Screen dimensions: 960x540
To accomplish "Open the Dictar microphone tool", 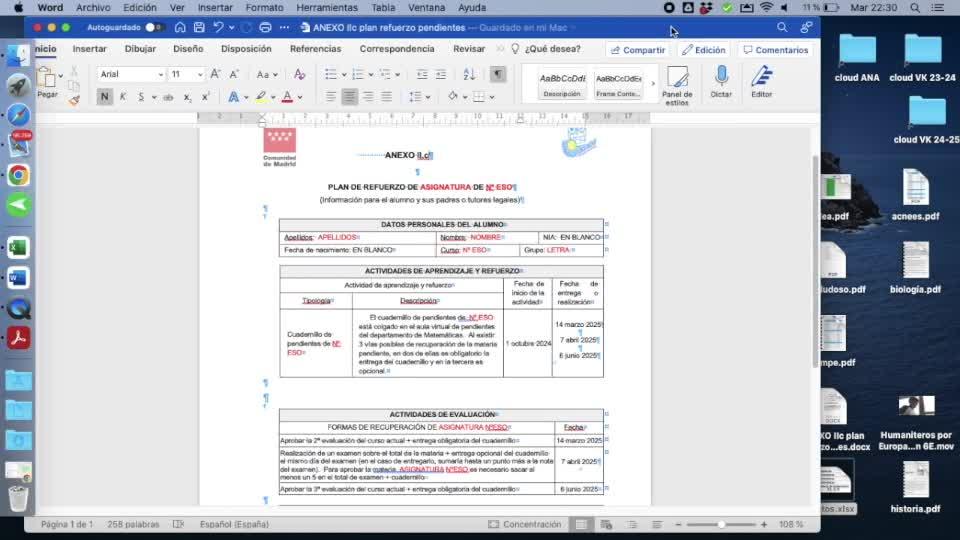I will click(721, 80).
